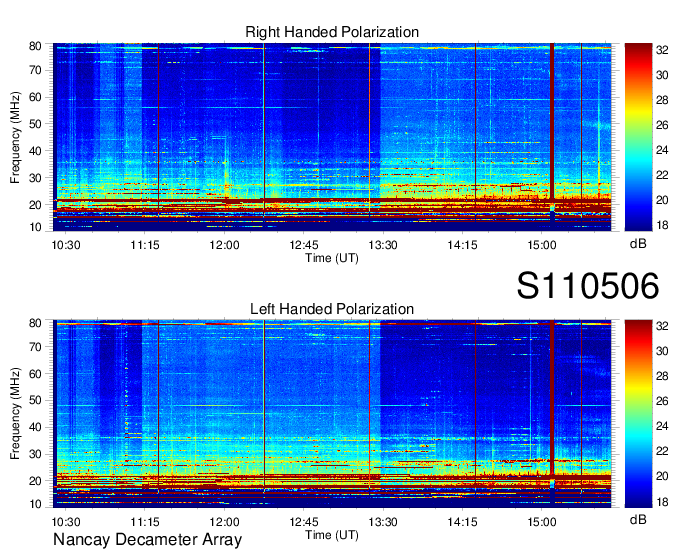
Task: Click the 70 MHz tick on Right Handed plot
Action: coord(35,71)
